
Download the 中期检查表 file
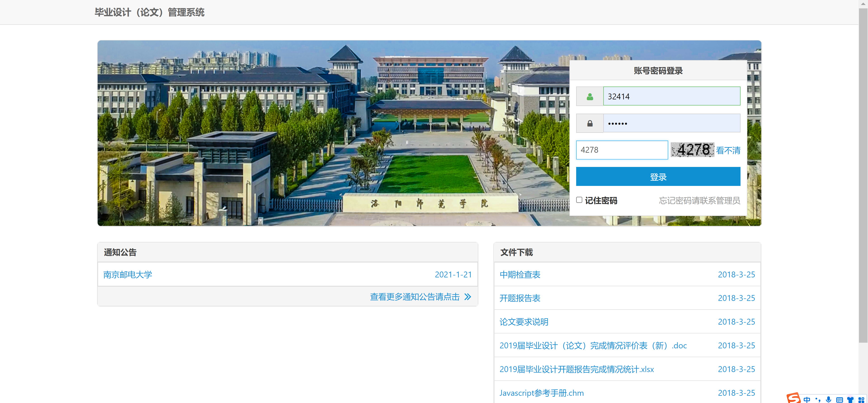point(520,274)
